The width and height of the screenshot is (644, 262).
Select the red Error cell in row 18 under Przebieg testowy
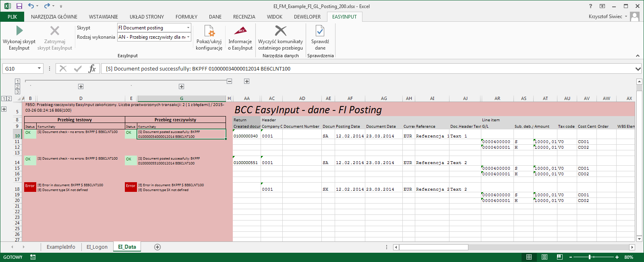click(30, 187)
